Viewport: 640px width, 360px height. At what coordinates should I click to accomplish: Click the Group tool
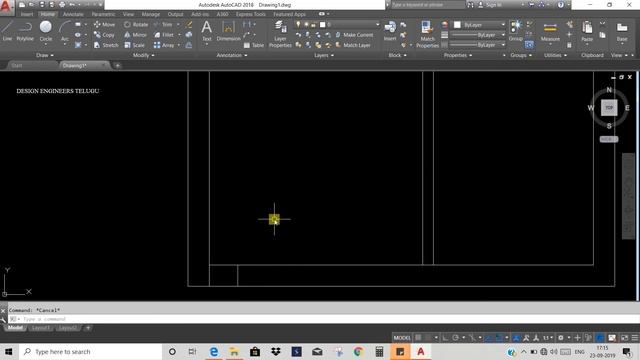pos(516,31)
